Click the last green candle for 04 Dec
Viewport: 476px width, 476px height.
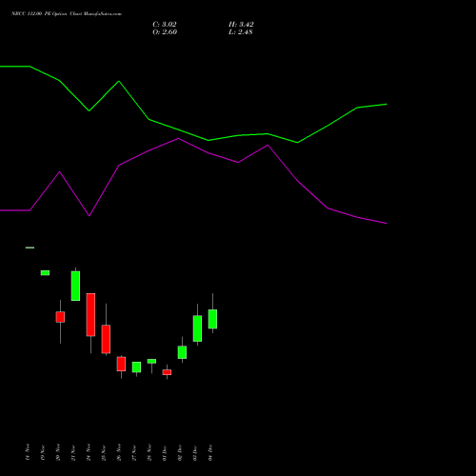point(212,319)
